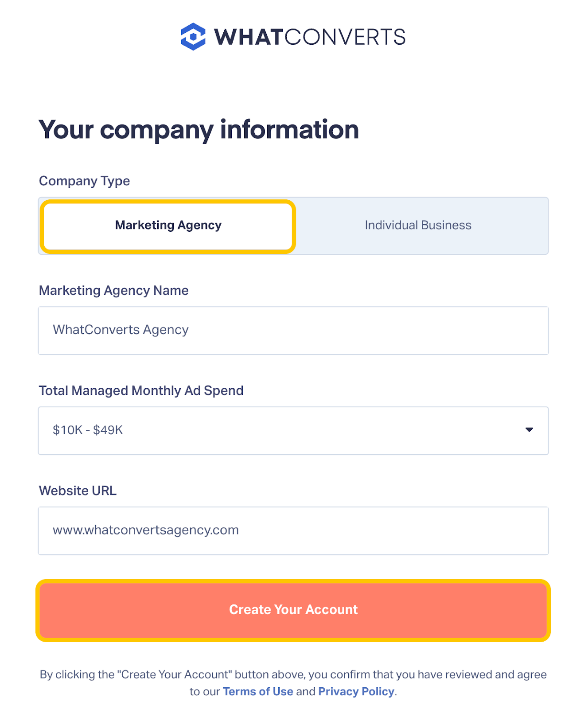The width and height of the screenshot is (588, 709).
Task: Click the Company Type label
Action: click(x=84, y=181)
